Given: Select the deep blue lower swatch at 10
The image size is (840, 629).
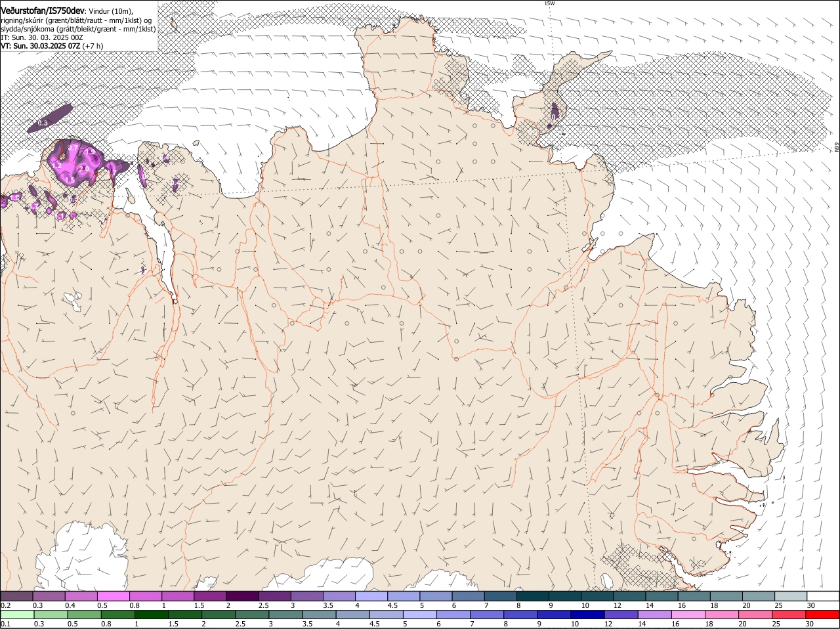Looking at the screenshot, I should (x=587, y=615).
